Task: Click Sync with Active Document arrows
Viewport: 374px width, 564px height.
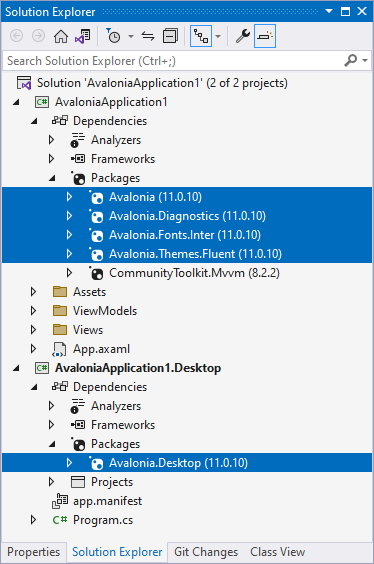Action: [x=148, y=36]
